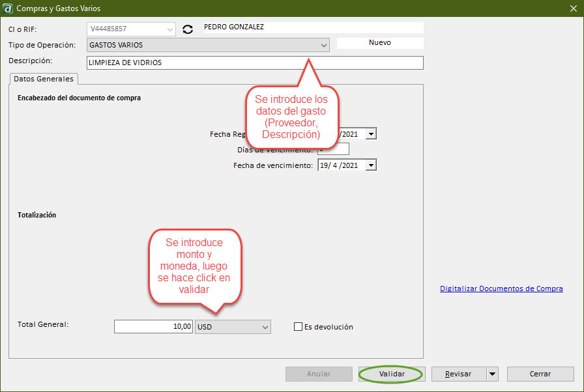This screenshot has height=392, width=584.
Task: Click the Anular button
Action: 319,374
